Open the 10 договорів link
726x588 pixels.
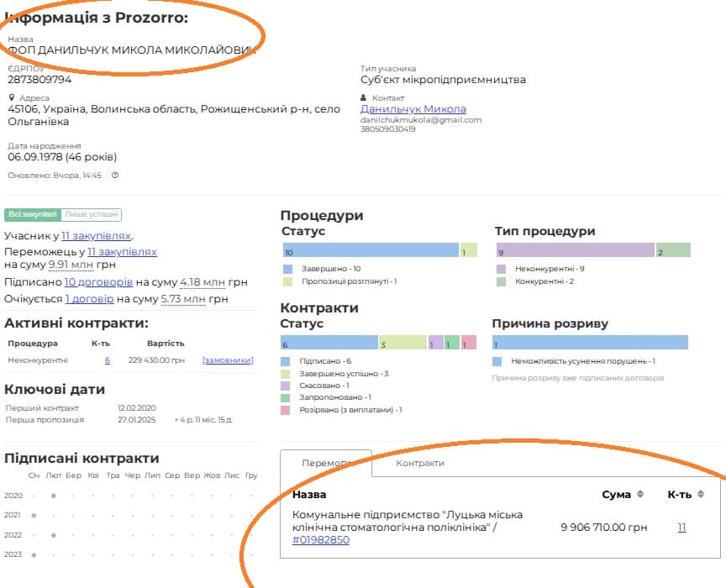[98, 283]
